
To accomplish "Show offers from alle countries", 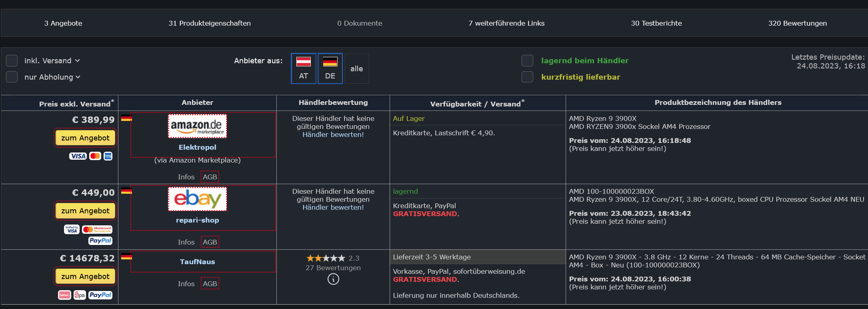I will pos(356,68).
